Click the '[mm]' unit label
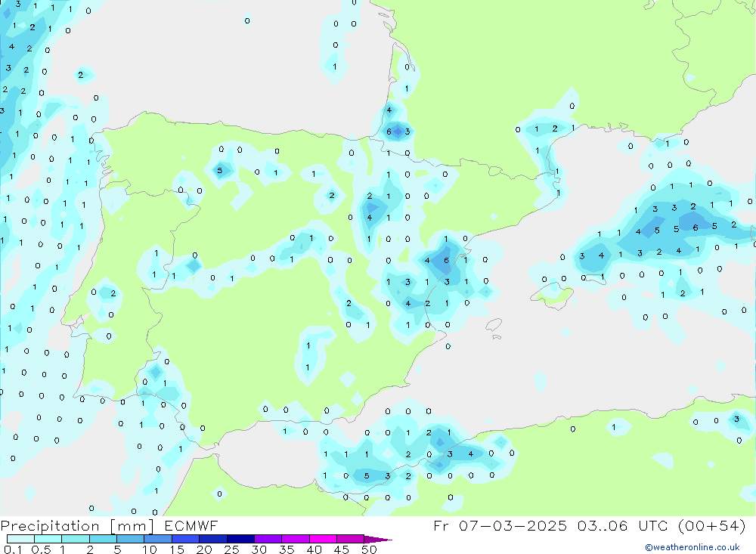 pos(132,526)
